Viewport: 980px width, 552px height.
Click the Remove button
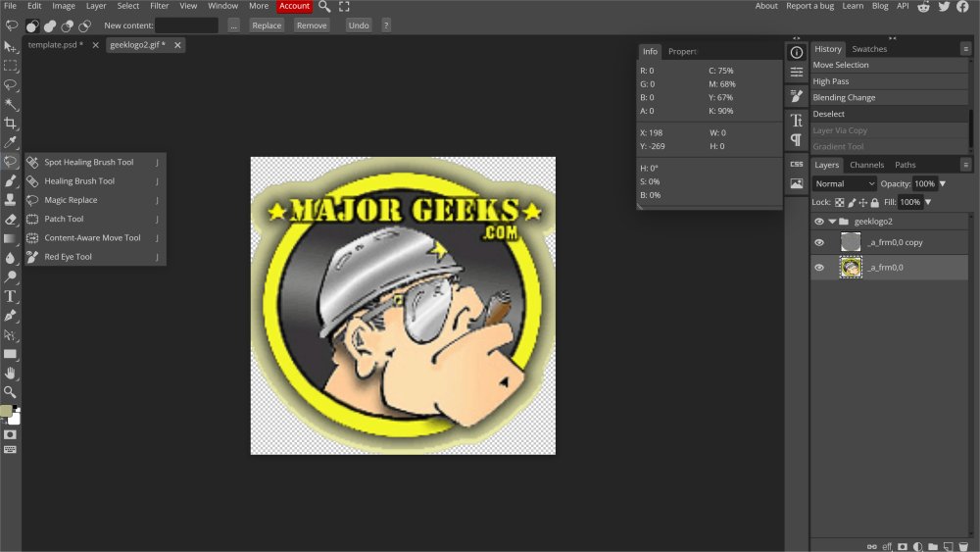312,25
